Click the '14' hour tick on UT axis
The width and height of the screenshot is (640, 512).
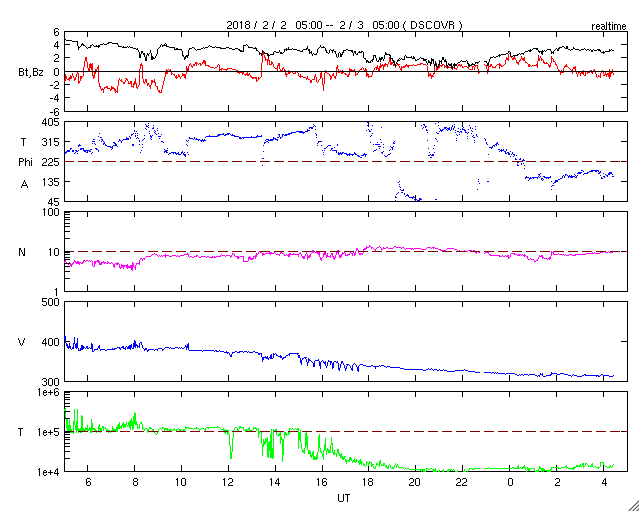click(275, 482)
